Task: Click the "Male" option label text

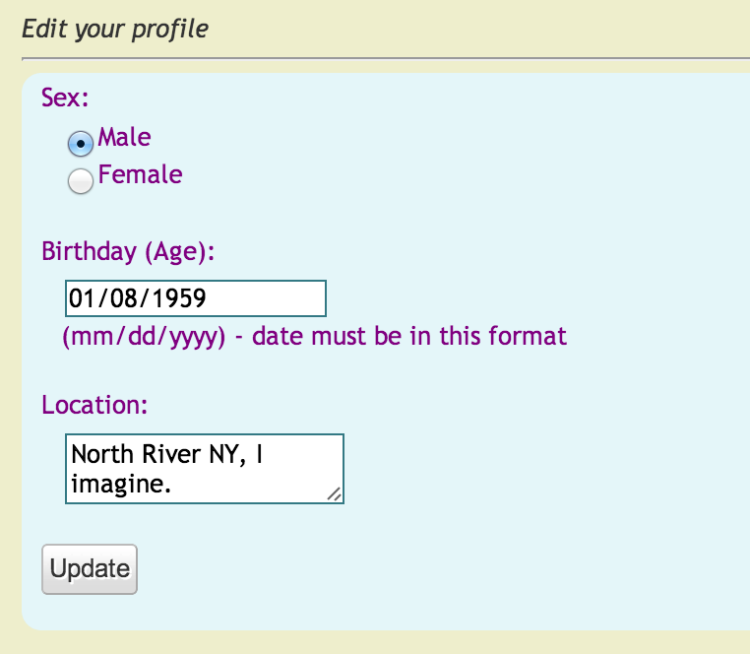Action: click(x=124, y=137)
